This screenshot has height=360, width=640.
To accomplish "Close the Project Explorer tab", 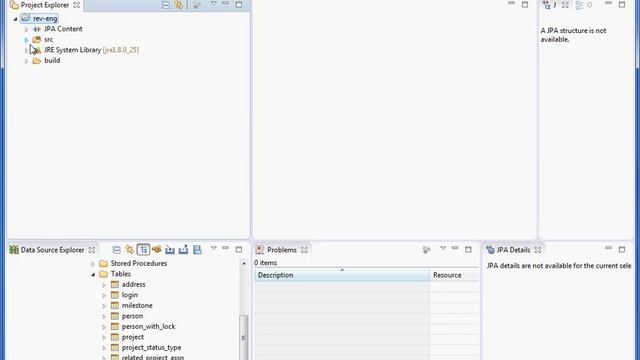I will coord(76,5).
